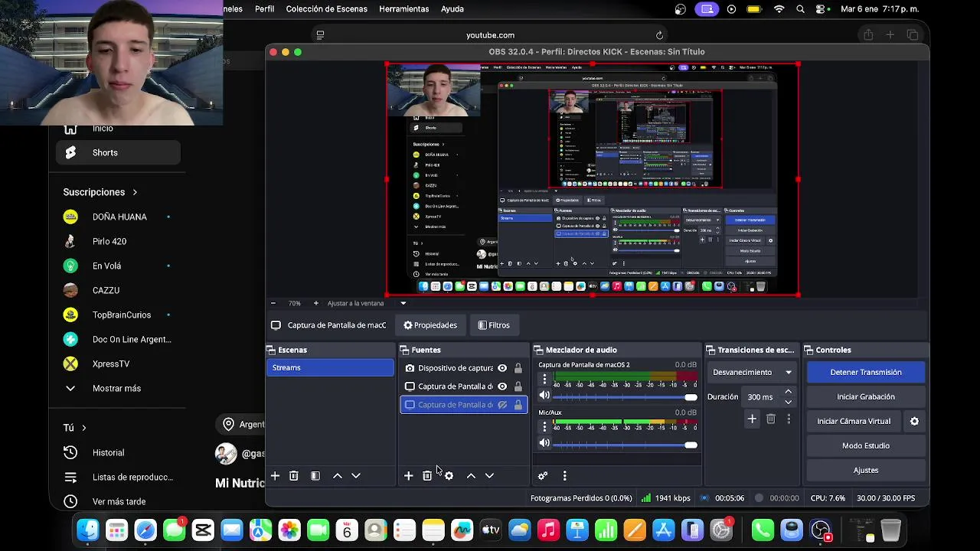Open Propiedades in the source toolbar

tap(430, 325)
